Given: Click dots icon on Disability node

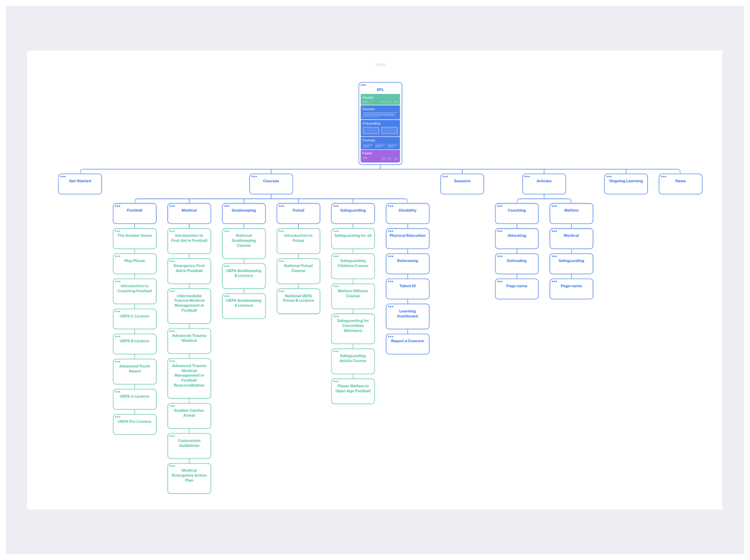Looking at the screenshot, I should pos(391,206).
